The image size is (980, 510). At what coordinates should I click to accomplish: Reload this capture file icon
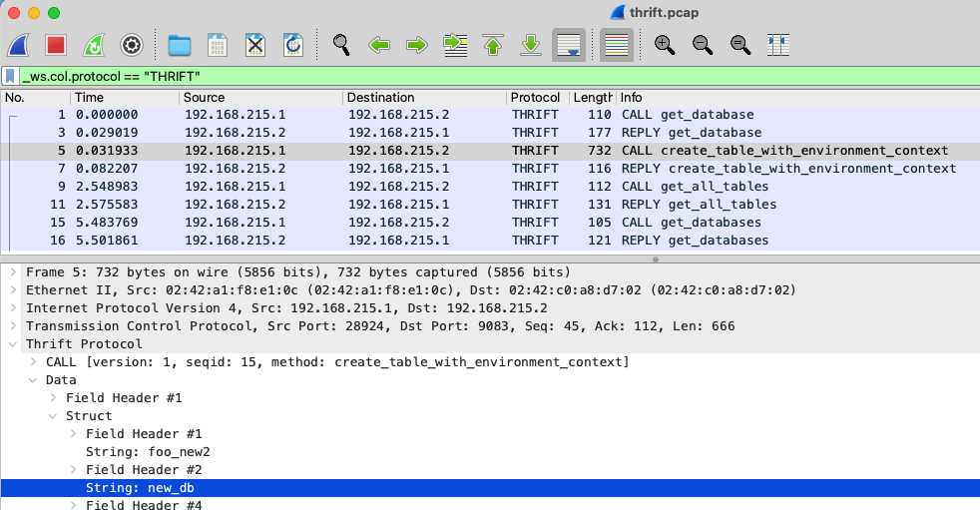293,45
